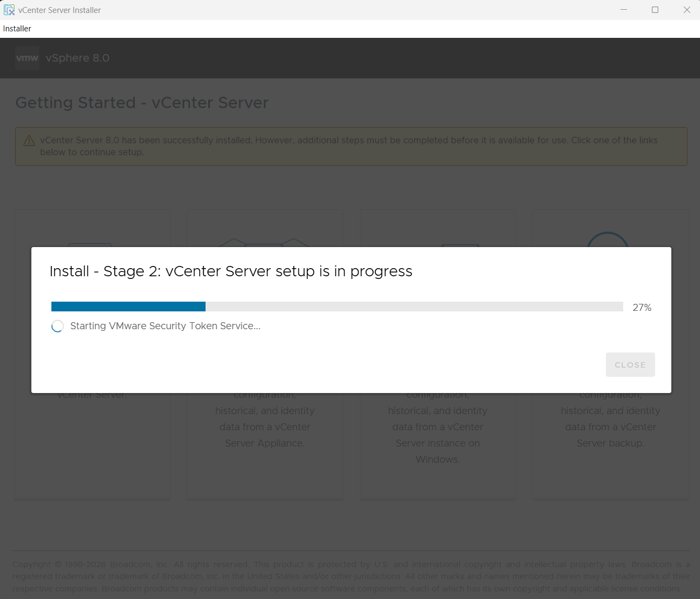The image size is (700, 599).
Task: Click the "Server instance on" card text
Action: pyautogui.click(x=438, y=443)
